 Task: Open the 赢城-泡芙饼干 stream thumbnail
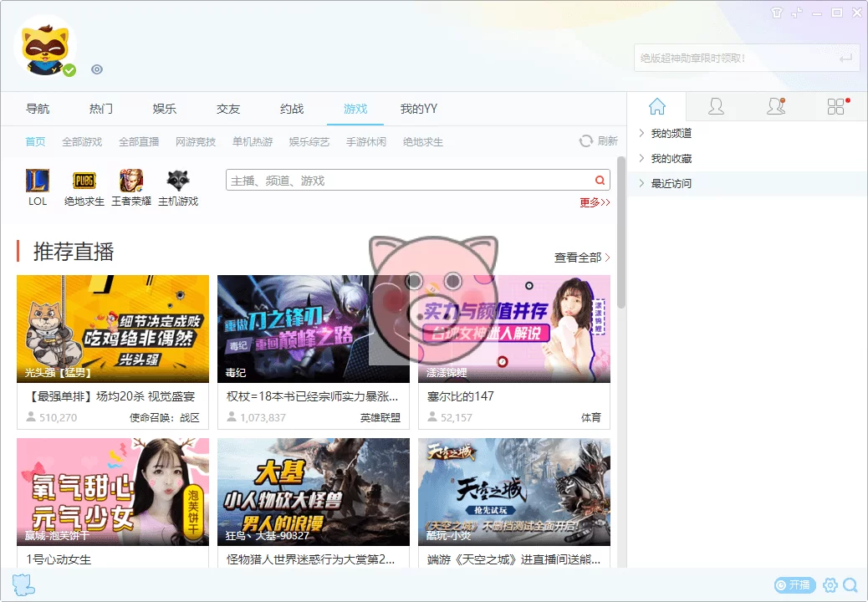(113, 492)
